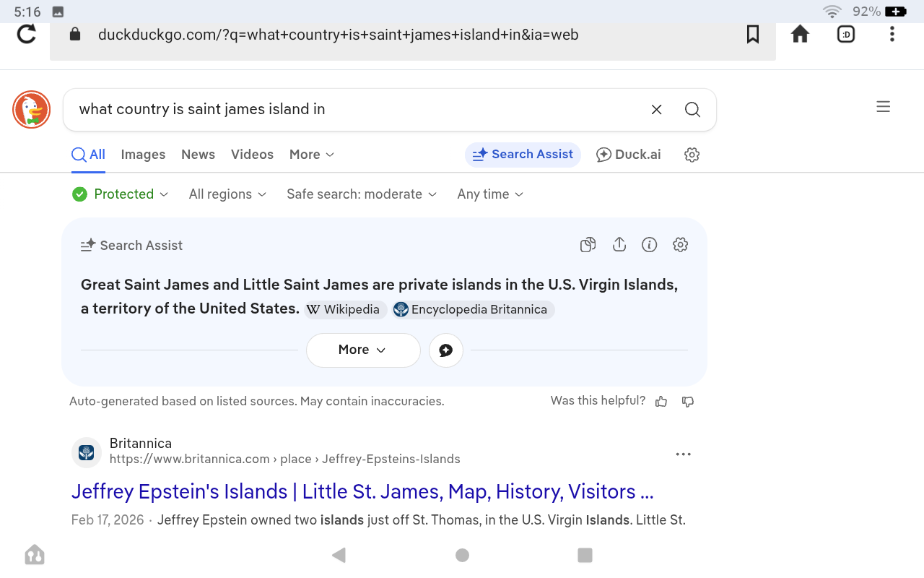Go to the browser home page
Screen dimensions: 924x578
[800, 34]
